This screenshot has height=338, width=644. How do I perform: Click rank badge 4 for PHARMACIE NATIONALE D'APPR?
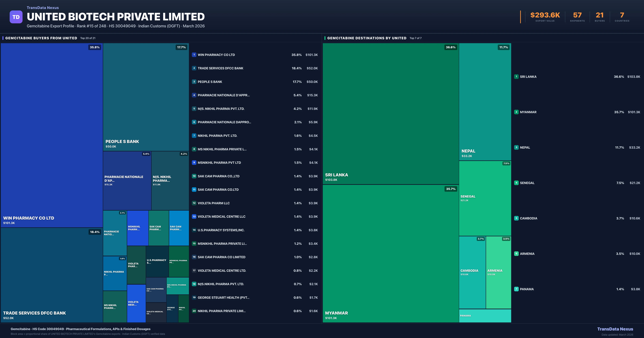click(194, 95)
